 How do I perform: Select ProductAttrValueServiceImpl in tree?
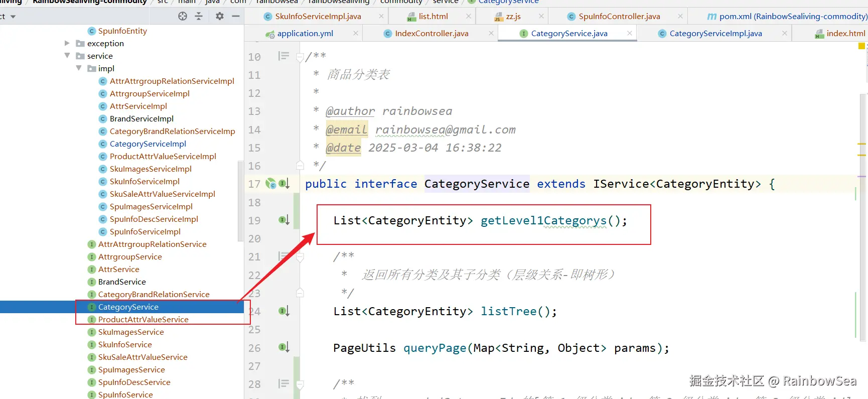pyautogui.click(x=163, y=156)
